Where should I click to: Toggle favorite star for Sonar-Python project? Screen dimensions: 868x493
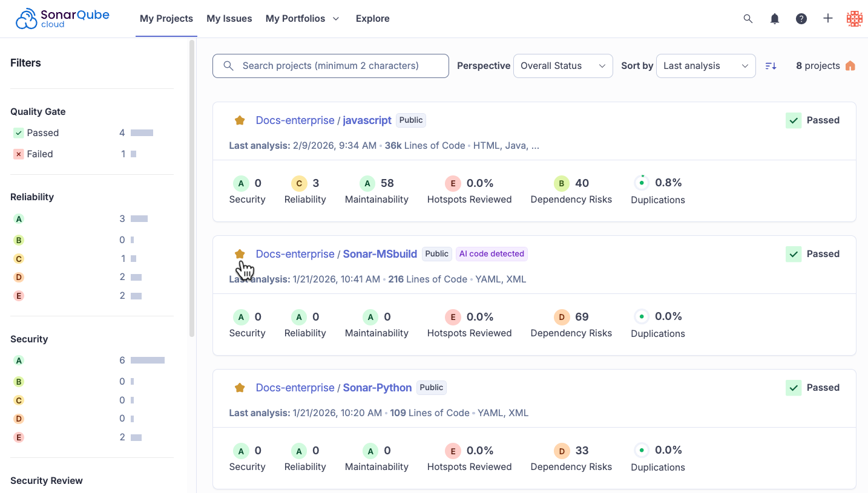tap(240, 388)
